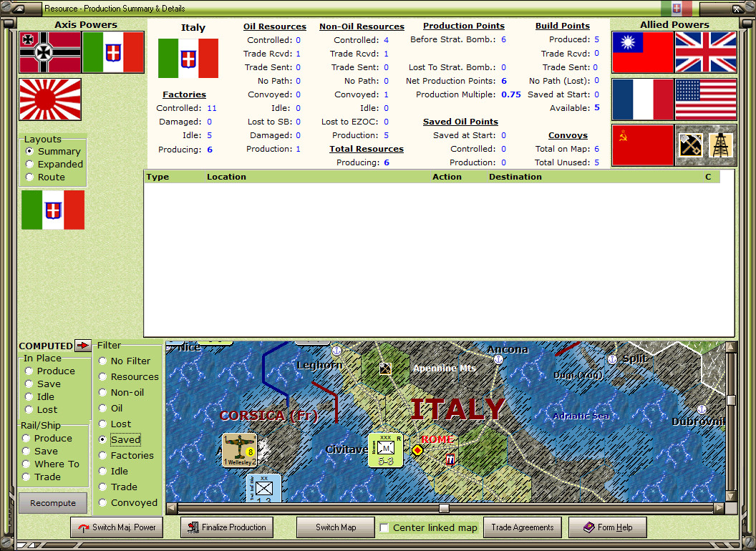Select the Soviet flag under Allied Powers
Screen dimensions: 756x551
(x=642, y=144)
